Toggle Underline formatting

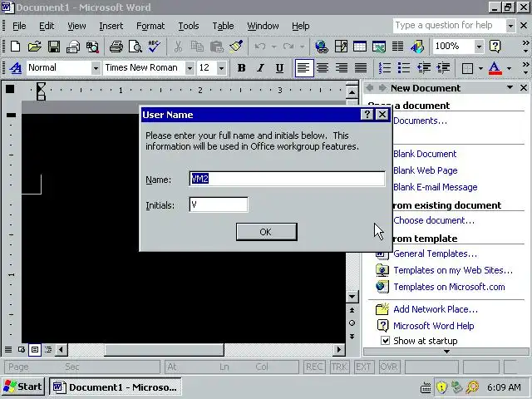(279, 68)
